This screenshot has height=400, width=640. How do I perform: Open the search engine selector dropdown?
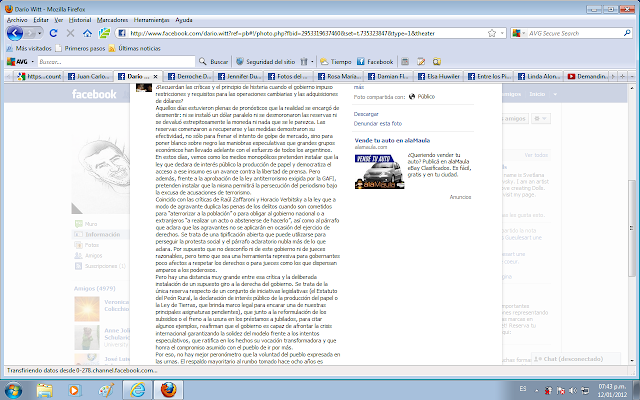[x=519, y=33]
